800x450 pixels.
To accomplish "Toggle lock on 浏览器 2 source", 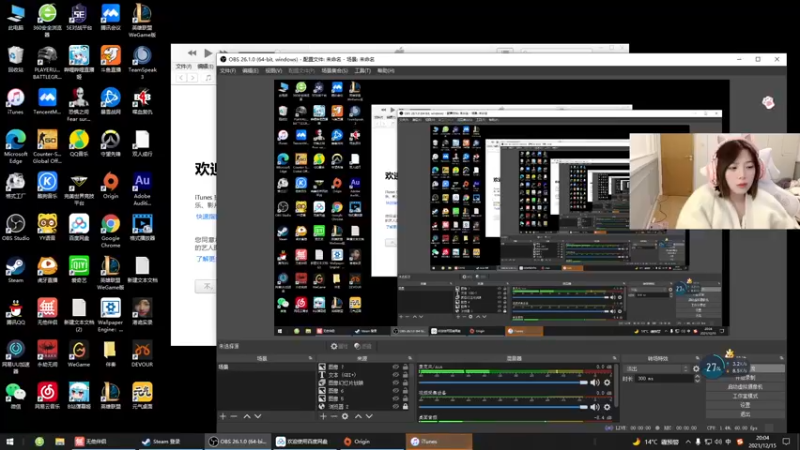I will (x=406, y=407).
